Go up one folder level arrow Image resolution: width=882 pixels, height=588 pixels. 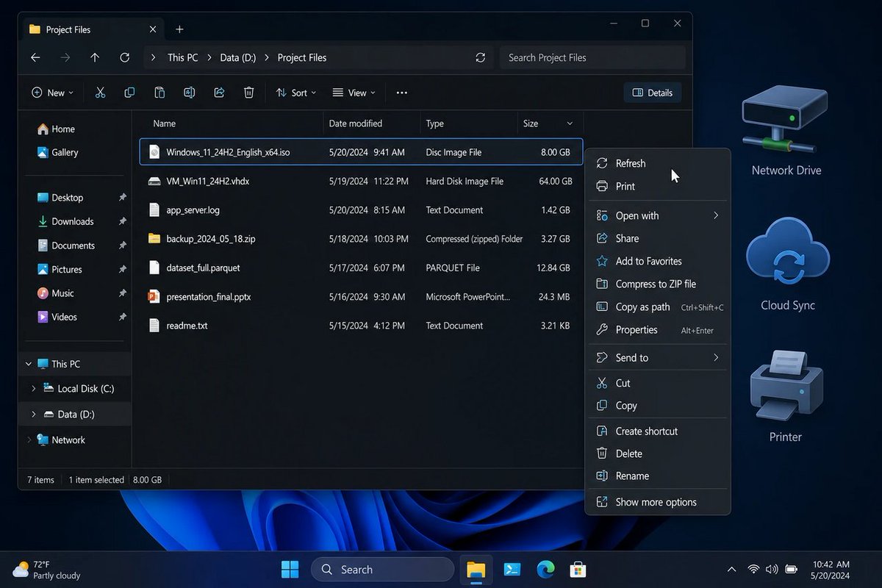(x=95, y=57)
